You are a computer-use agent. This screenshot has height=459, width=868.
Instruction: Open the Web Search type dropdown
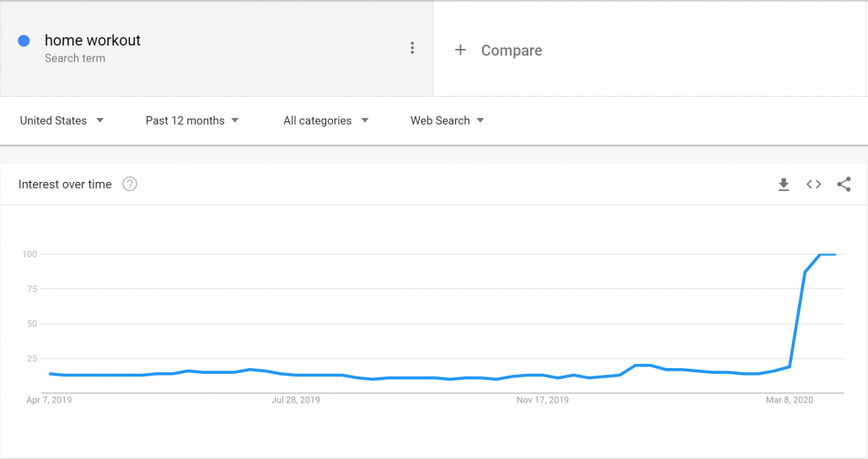click(x=447, y=120)
